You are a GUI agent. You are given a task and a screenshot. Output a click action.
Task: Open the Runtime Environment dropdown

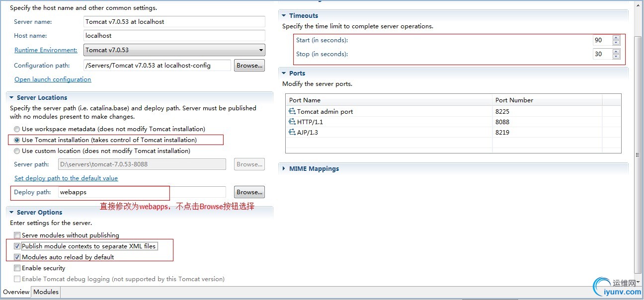tap(174, 50)
